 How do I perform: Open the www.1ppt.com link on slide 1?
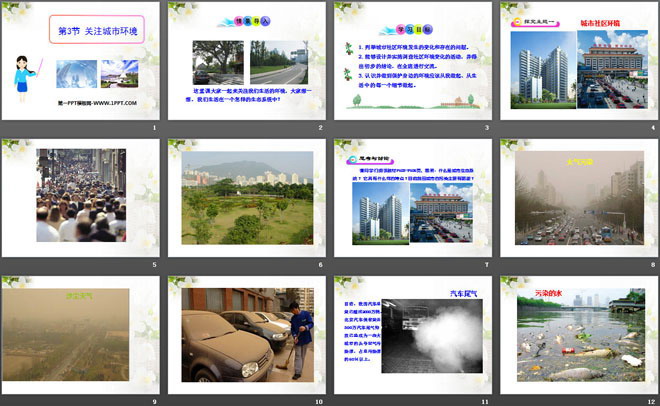click(x=96, y=102)
